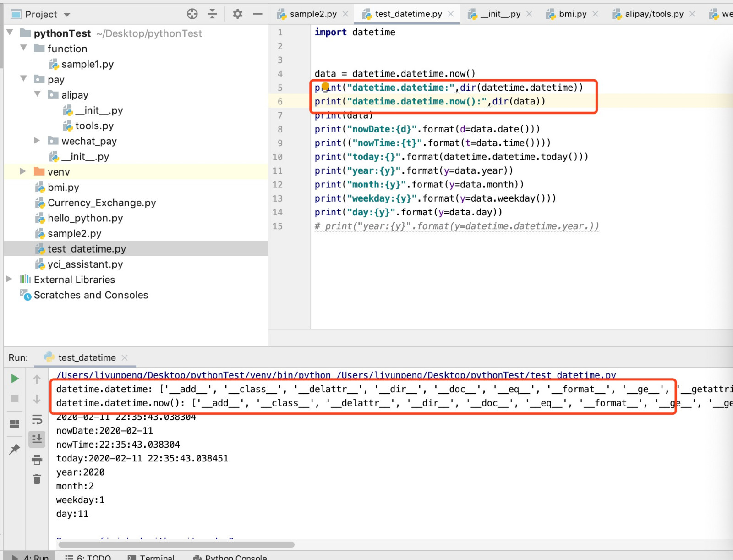The width and height of the screenshot is (733, 560).
Task: Expand the wechat_pay folder
Action: (x=37, y=141)
